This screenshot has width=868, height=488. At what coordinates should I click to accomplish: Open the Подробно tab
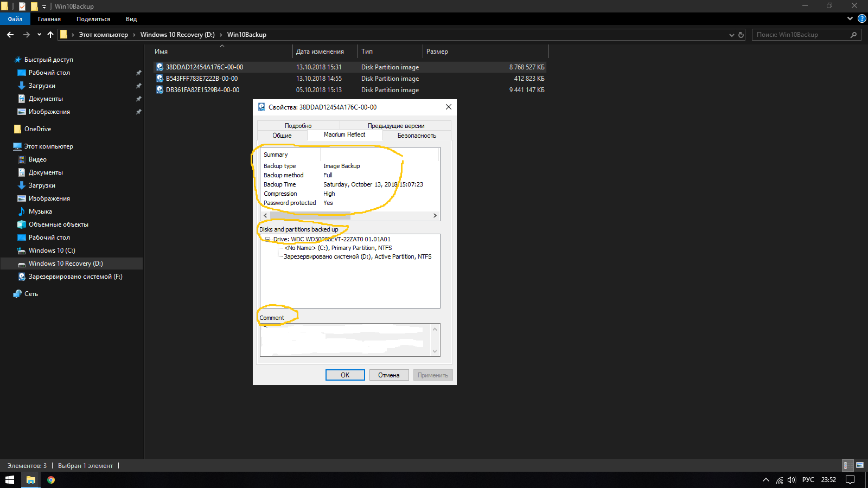[298, 126]
